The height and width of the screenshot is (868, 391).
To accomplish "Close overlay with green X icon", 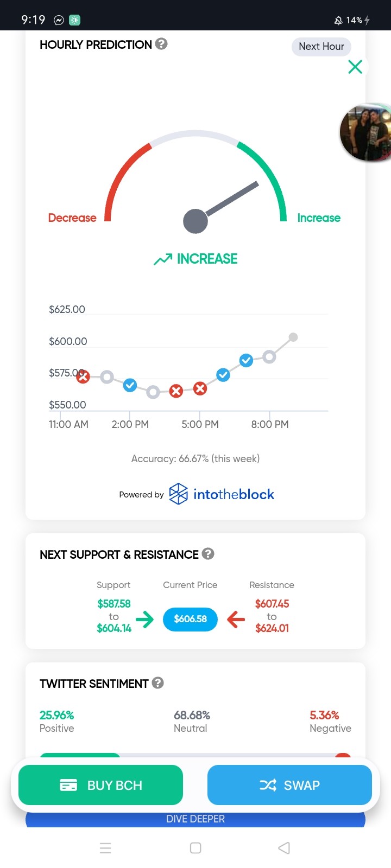I will [355, 67].
